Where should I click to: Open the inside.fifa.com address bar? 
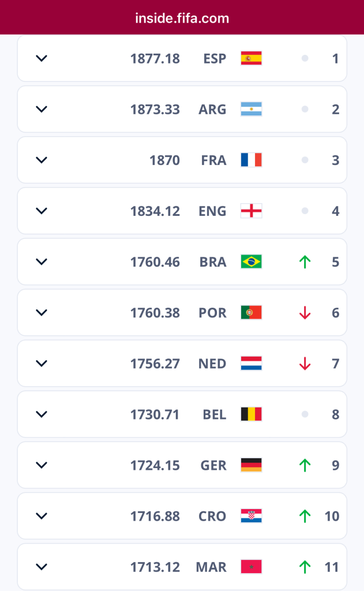(x=182, y=18)
